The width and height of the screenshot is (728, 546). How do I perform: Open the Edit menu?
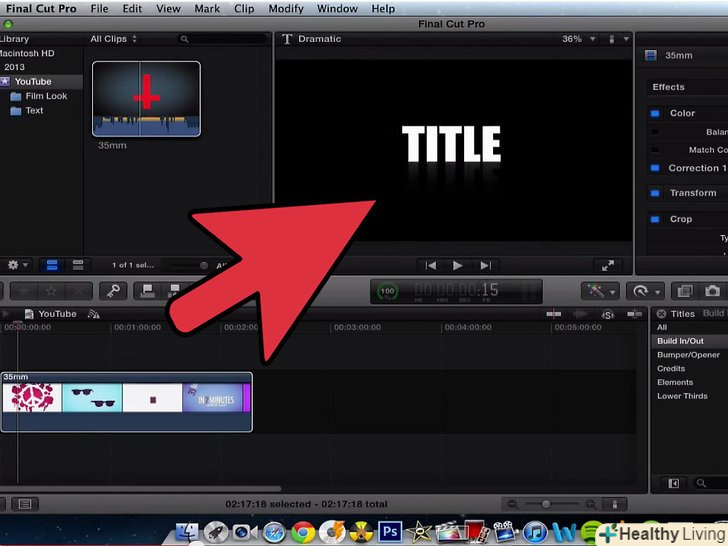(x=132, y=8)
